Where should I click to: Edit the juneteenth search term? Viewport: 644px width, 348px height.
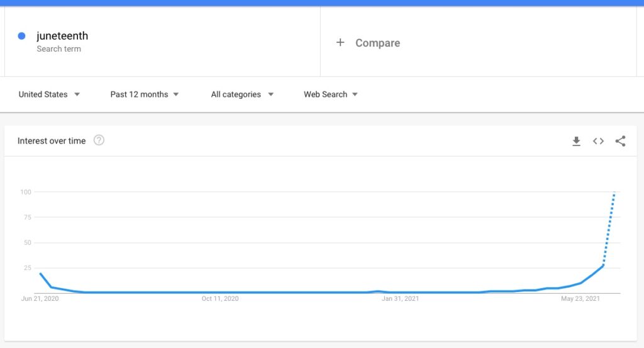point(62,36)
